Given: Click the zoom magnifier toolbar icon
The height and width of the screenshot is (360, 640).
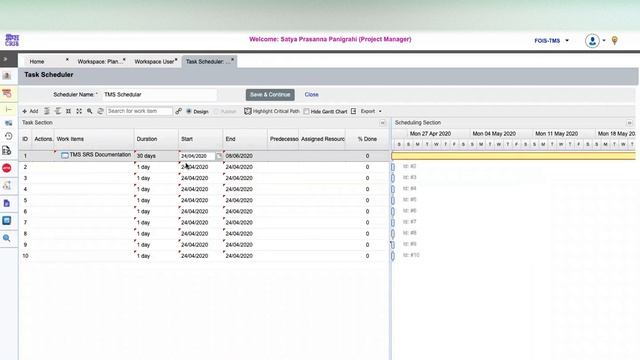Looking at the screenshot, I should click(90, 111).
